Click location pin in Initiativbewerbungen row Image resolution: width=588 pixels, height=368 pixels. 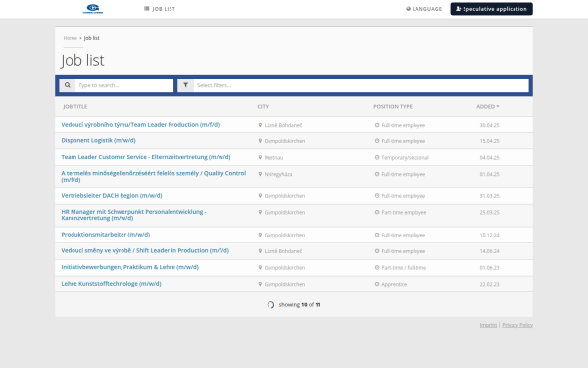click(x=260, y=267)
